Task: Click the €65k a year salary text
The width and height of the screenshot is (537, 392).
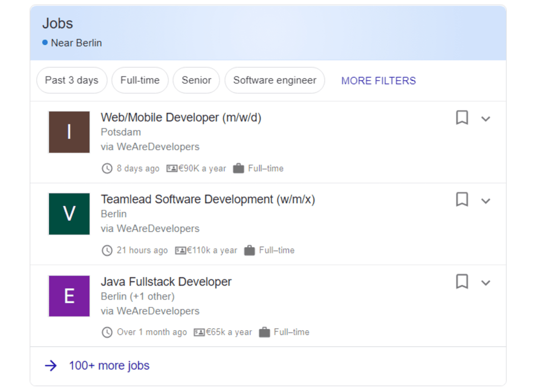Action: 229,332
